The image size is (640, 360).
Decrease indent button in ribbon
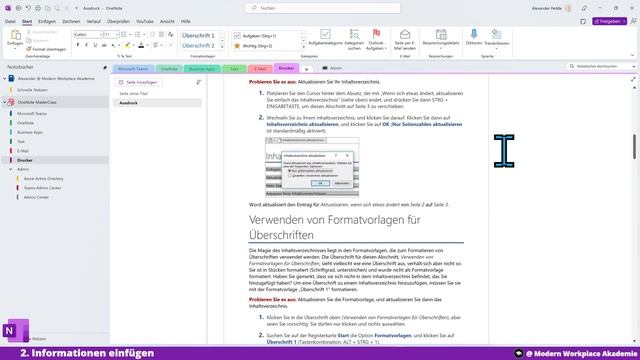click(152, 35)
